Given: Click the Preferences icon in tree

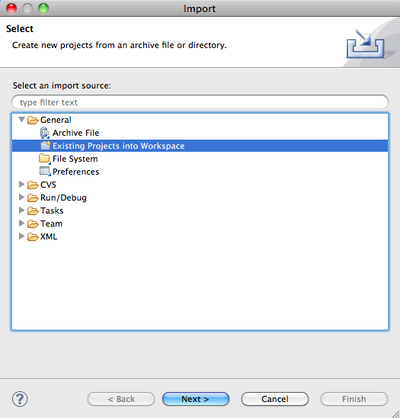Looking at the screenshot, I should [x=45, y=171].
